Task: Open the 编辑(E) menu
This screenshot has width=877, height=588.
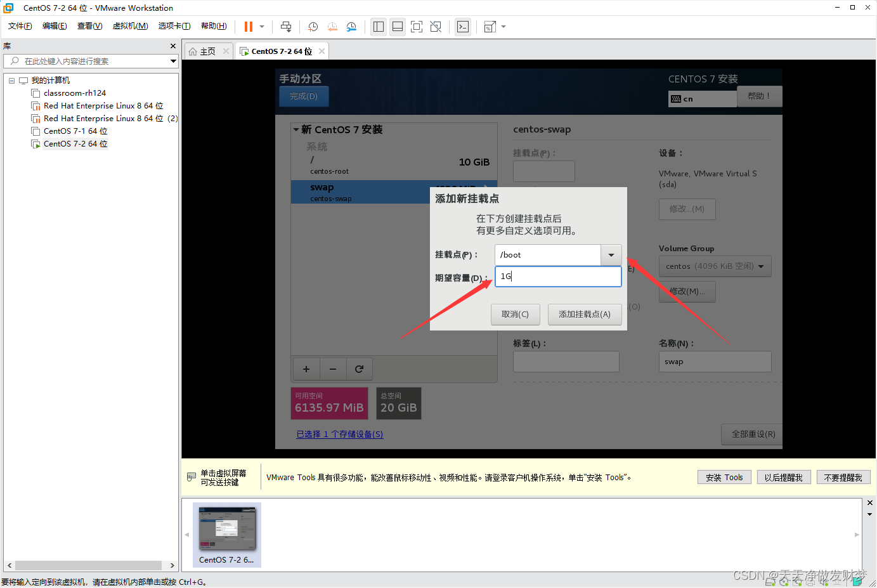Action: [55, 26]
